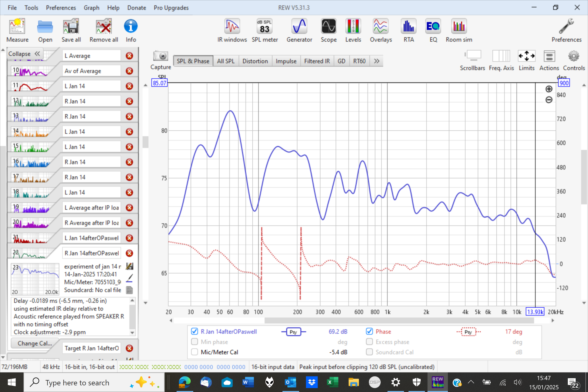This screenshot has height=392, width=588.
Task: Open File Explorer from taskbar
Action: pyautogui.click(x=353, y=383)
